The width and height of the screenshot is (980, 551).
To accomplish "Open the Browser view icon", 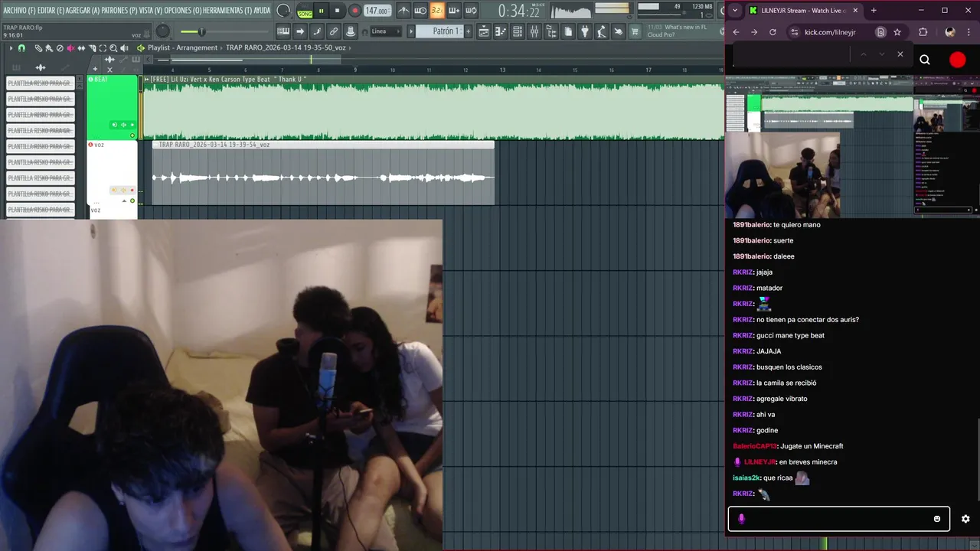I will point(551,31).
